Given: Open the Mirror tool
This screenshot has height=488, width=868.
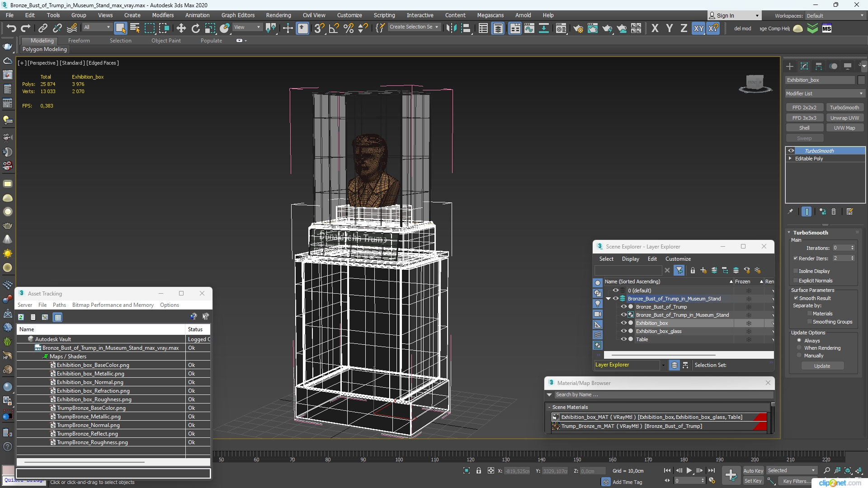Looking at the screenshot, I should coord(451,28).
